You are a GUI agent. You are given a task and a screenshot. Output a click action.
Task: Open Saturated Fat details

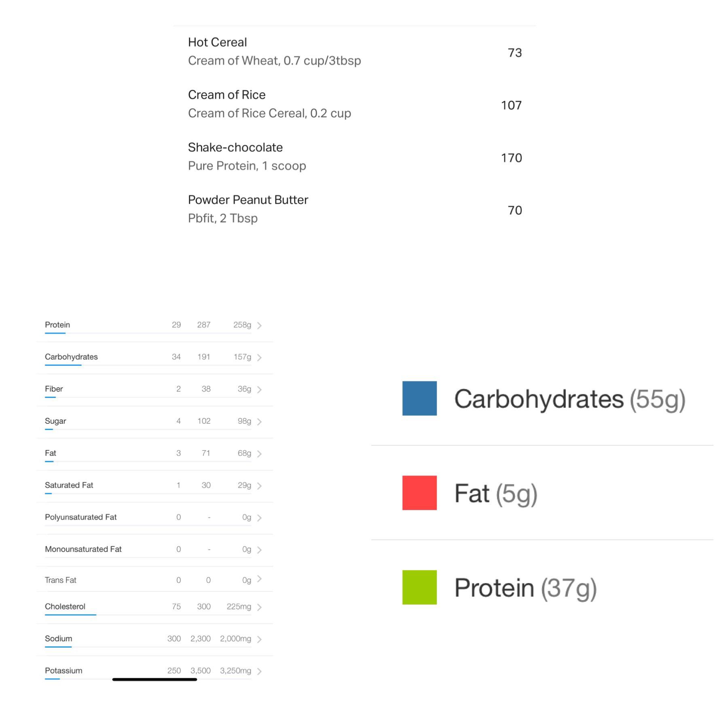[x=260, y=485]
